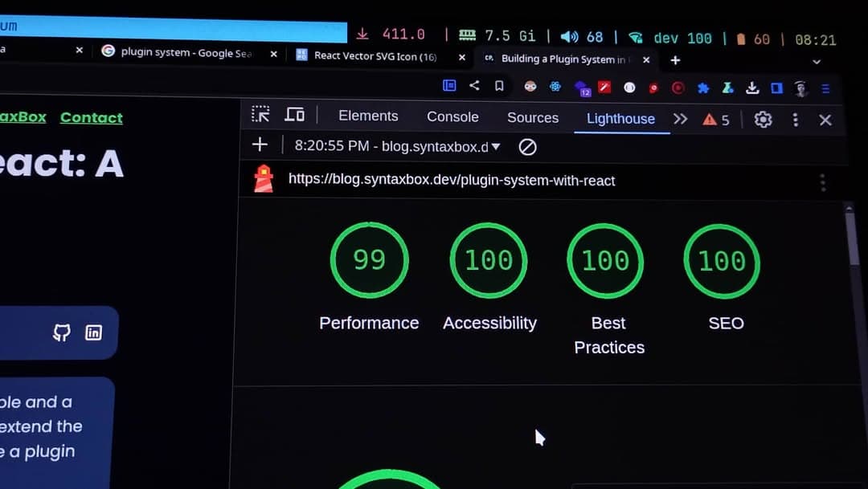This screenshot has height=489, width=868.
Task: Switch to the Console tab
Action: tap(452, 117)
